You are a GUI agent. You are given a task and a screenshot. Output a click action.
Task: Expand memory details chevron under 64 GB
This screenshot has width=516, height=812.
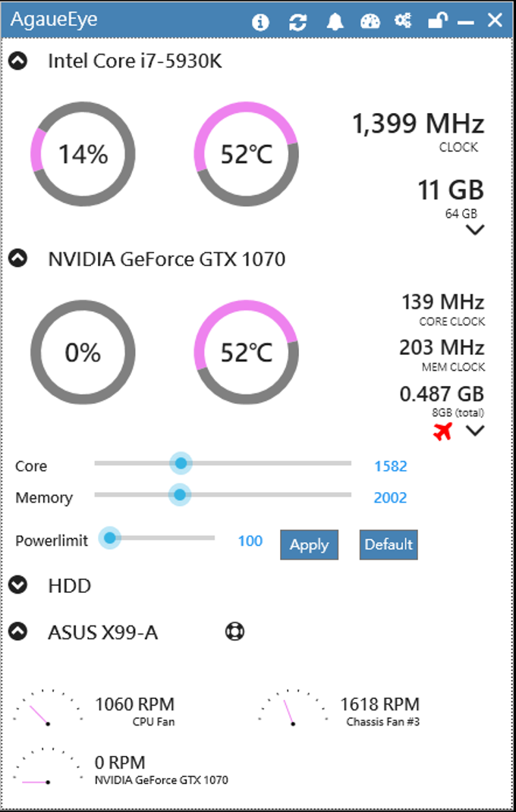(474, 230)
